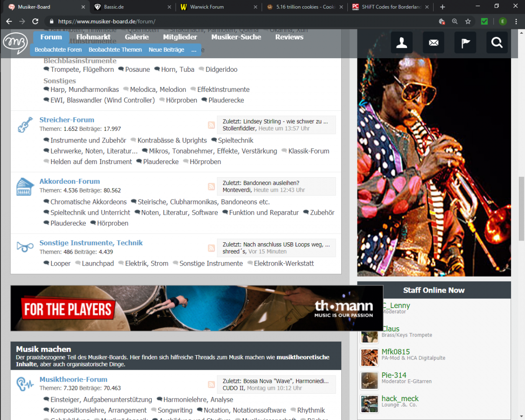The width and height of the screenshot is (525, 420).
Task: Reload the page with browser refresh icon
Action: click(x=35, y=21)
